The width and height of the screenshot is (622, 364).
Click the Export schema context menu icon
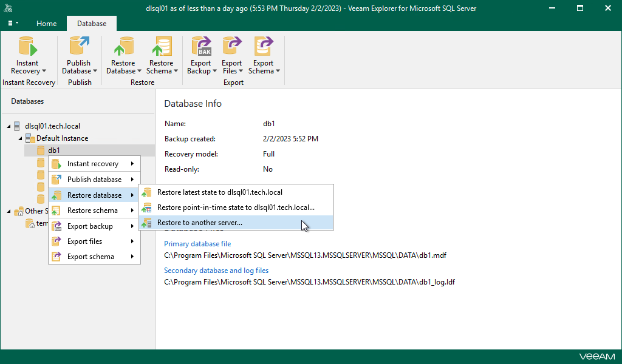[x=56, y=256]
